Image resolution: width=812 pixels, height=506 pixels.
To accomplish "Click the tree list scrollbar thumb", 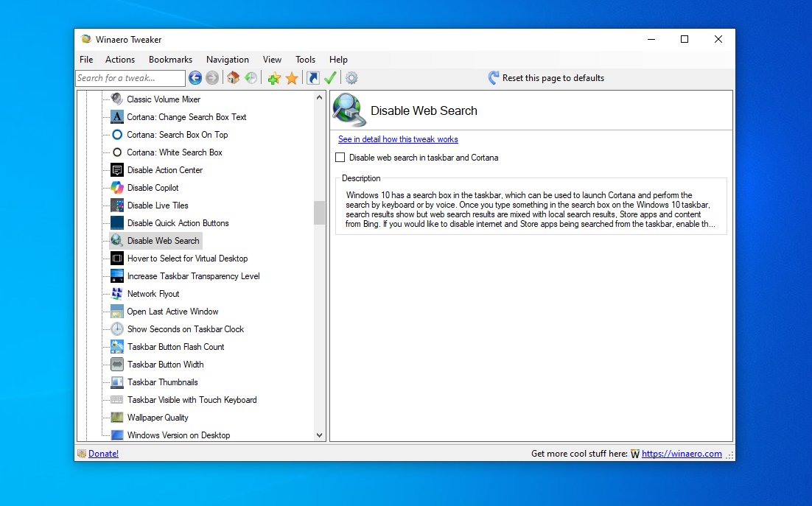I will tap(319, 213).
